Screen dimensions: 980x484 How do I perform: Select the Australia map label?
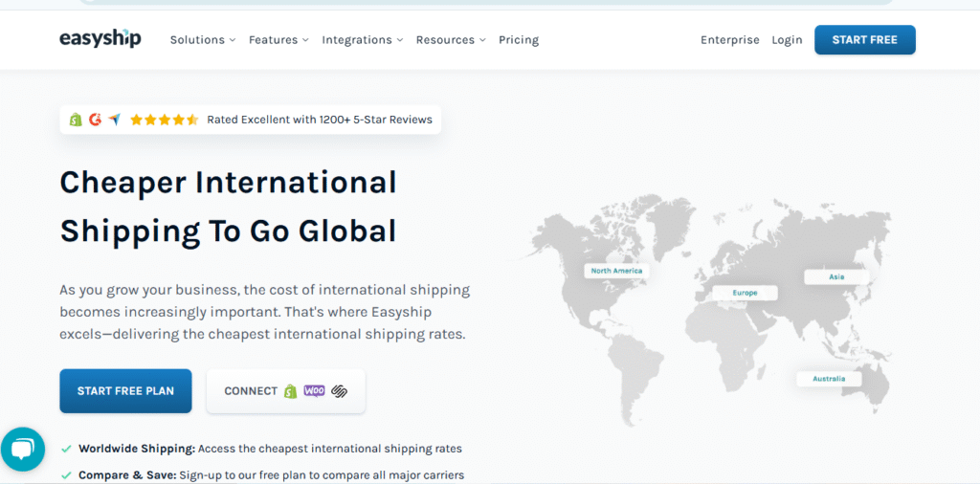829,379
